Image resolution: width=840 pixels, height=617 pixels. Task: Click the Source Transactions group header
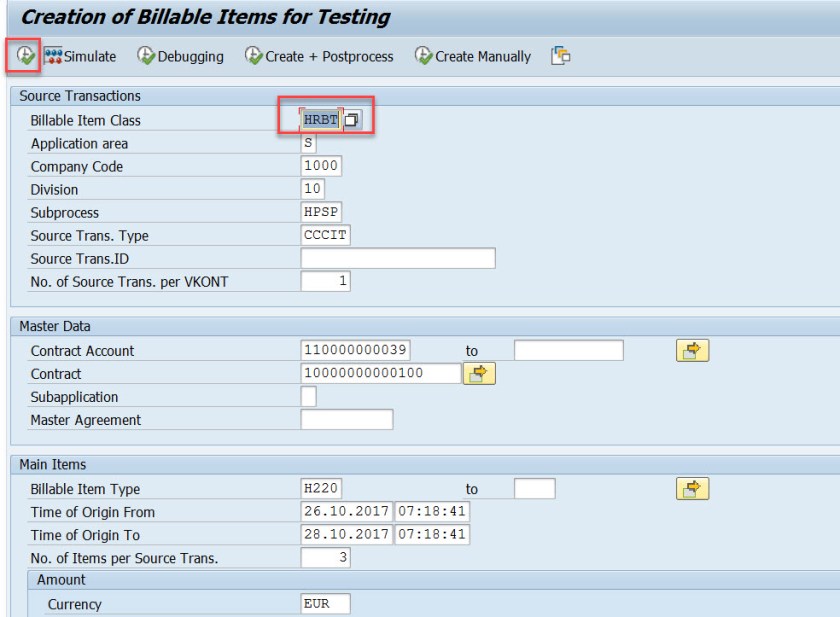[x=80, y=96]
